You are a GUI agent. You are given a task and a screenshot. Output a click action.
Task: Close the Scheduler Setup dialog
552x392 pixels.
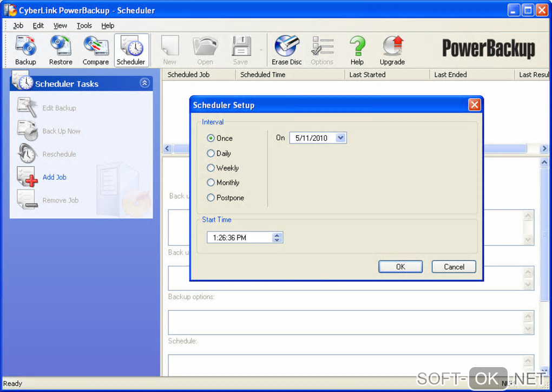(x=475, y=104)
